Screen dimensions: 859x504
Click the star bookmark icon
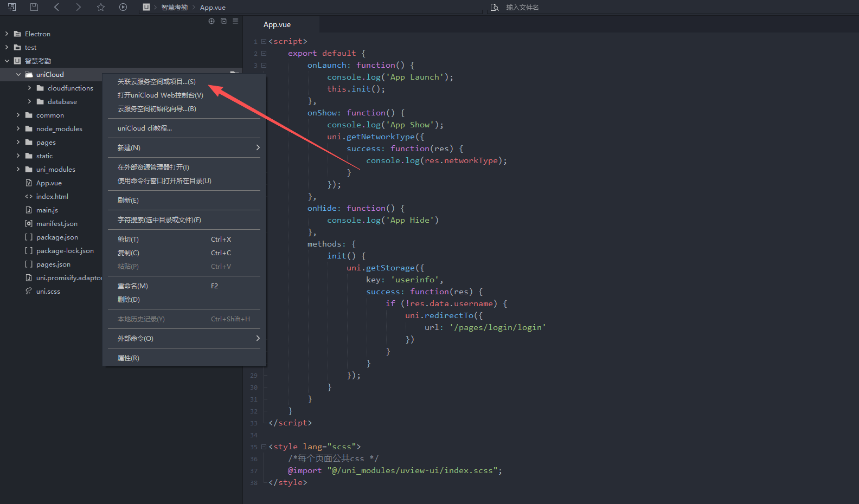point(101,7)
